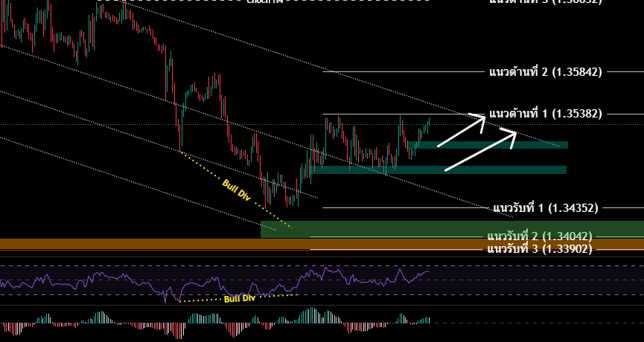Viewport: 644px width, 342px height.
Task: Select the แนวรับที่ 1 (1.34352) support label
Action: point(545,207)
